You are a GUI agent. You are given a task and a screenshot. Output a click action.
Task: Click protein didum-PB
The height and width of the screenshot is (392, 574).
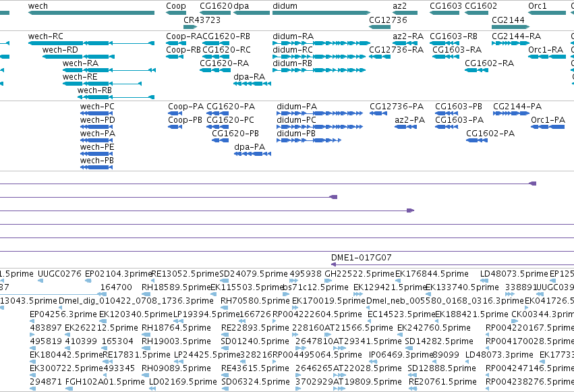click(x=309, y=140)
